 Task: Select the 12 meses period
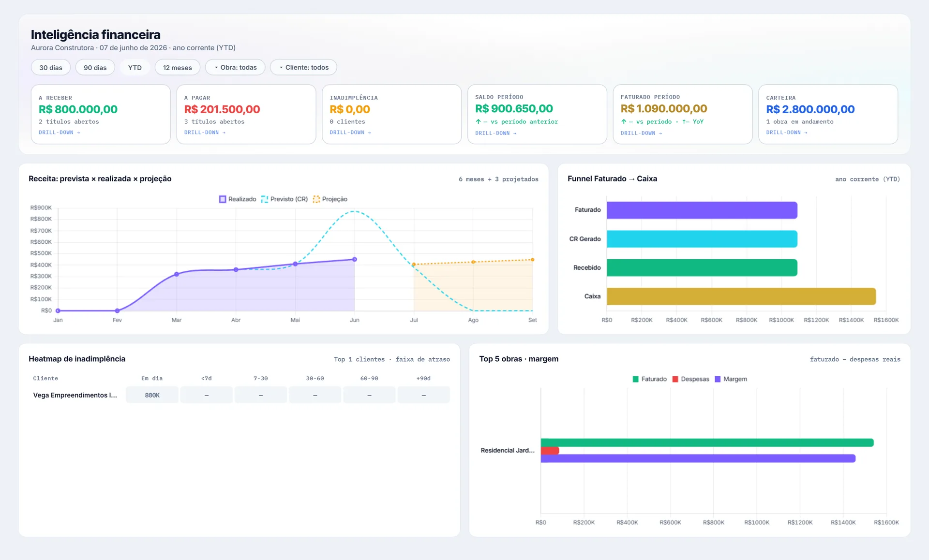click(x=178, y=67)
